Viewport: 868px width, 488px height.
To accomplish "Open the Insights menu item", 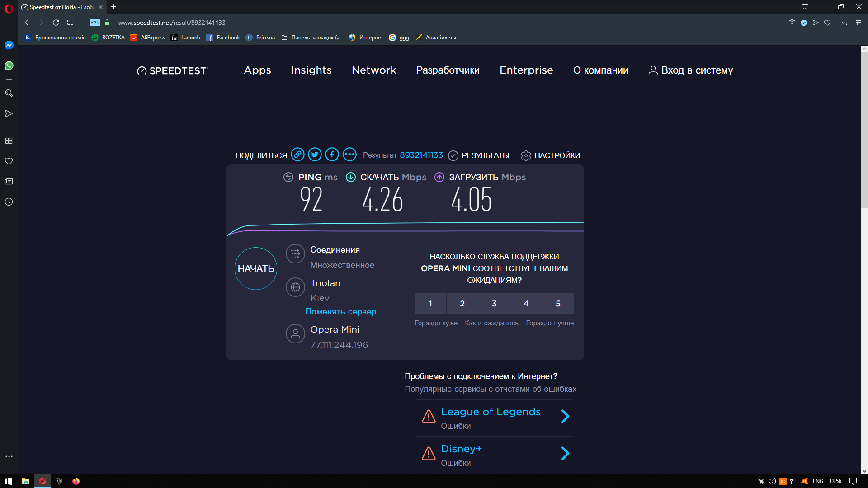I will click(x=311, y=70).
